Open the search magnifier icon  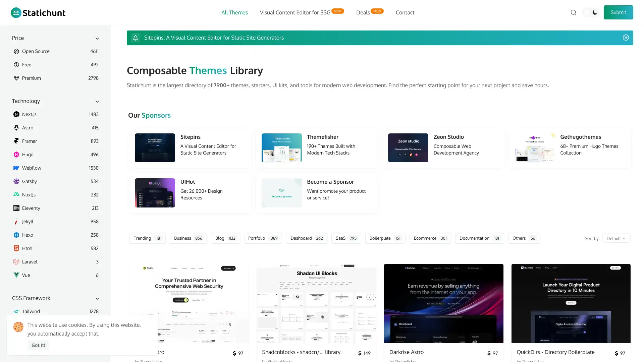coord(574,12)
